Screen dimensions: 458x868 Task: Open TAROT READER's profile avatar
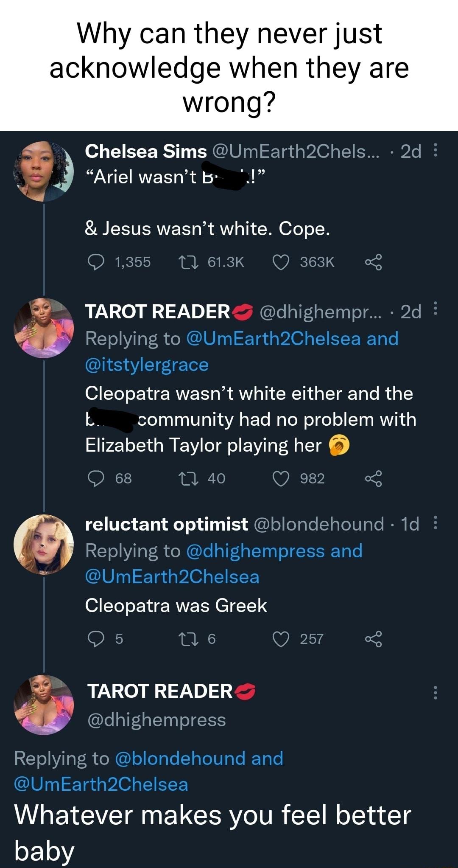point(43,327)
